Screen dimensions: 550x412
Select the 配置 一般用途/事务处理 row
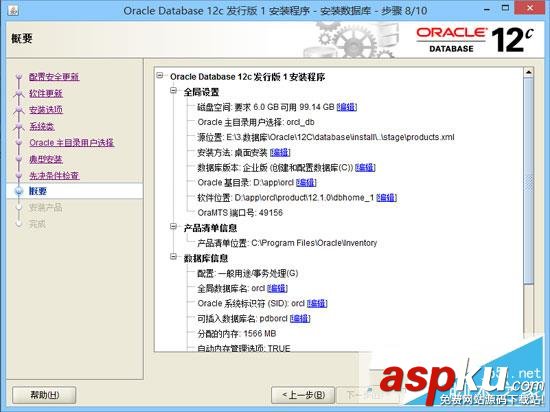point(248,273)
